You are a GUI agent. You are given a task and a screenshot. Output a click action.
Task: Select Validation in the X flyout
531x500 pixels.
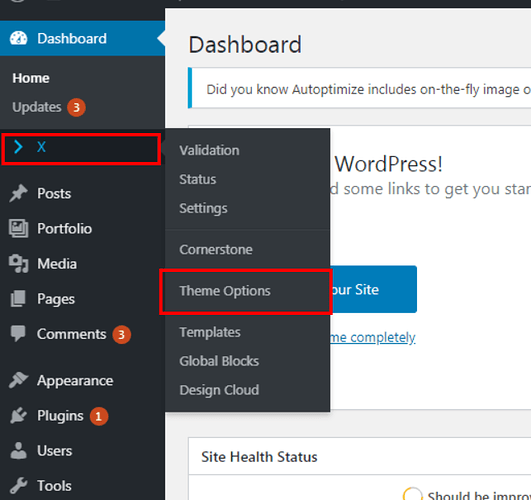click(209, 150)
